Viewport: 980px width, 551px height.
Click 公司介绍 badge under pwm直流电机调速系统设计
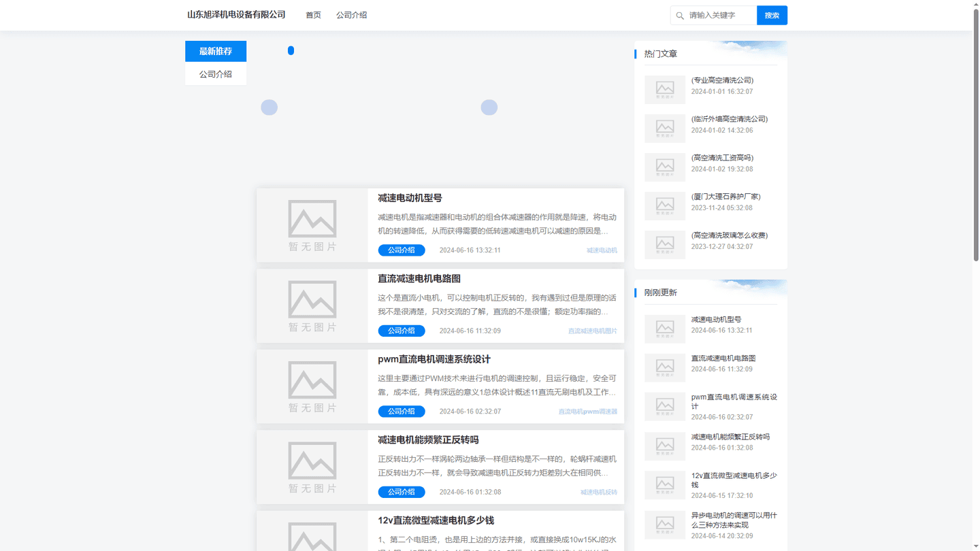[402, 412]
